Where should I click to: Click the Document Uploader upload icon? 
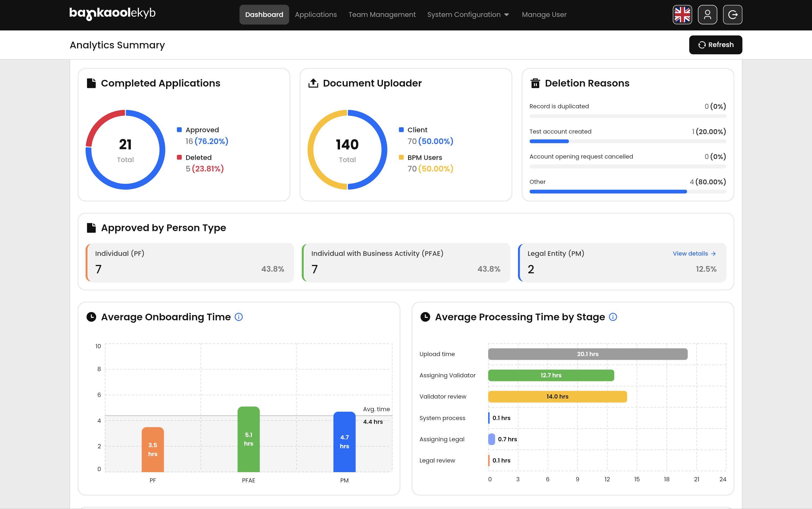pyautogui.click(x=313, y=83)
